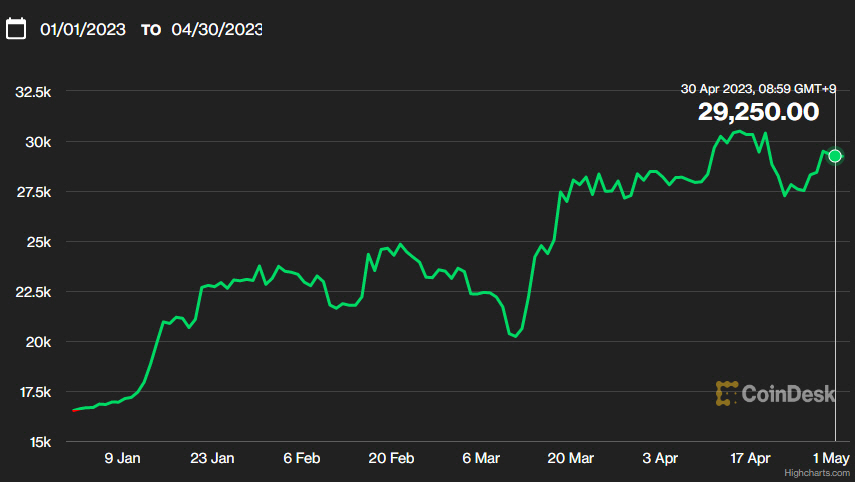Click the CoinDesk logo icon watermark

click(x=727, y=394)
